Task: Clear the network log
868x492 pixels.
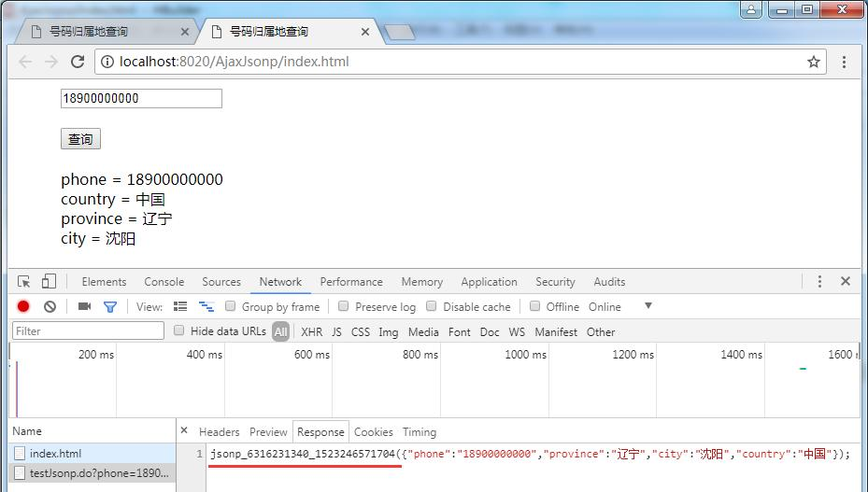Action: (50, 306)
